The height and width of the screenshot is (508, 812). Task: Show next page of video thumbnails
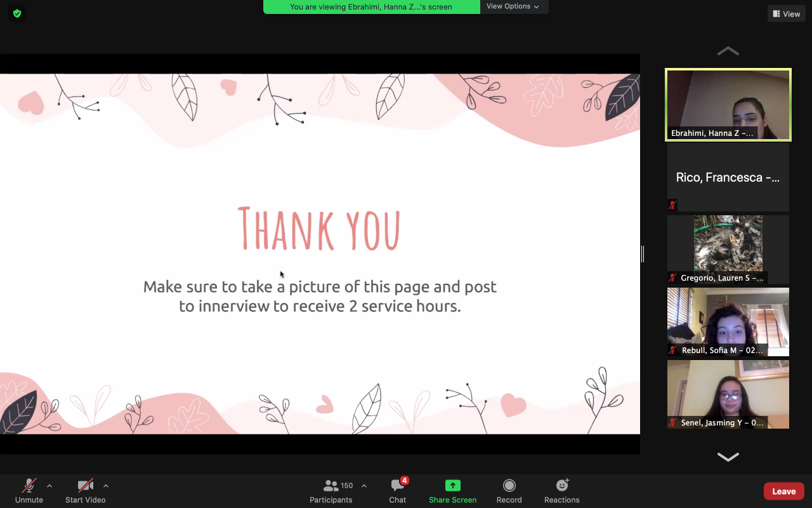tap(728, 457)
